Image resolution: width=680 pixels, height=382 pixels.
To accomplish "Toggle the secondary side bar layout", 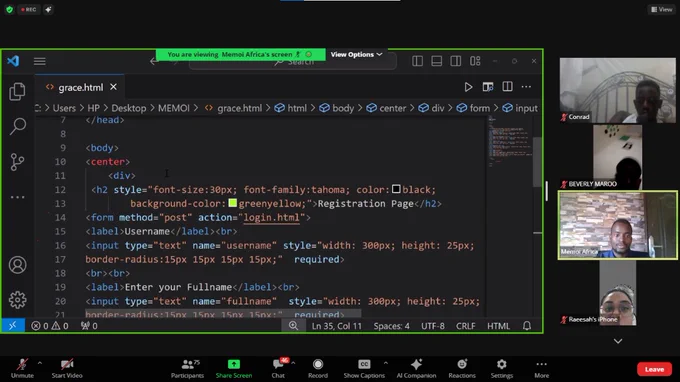I will pos(456,61).
